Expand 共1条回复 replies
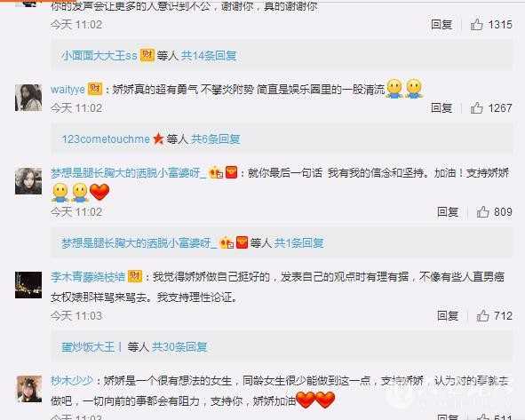This screenshot has width=525, height=420. coord(298,243)
